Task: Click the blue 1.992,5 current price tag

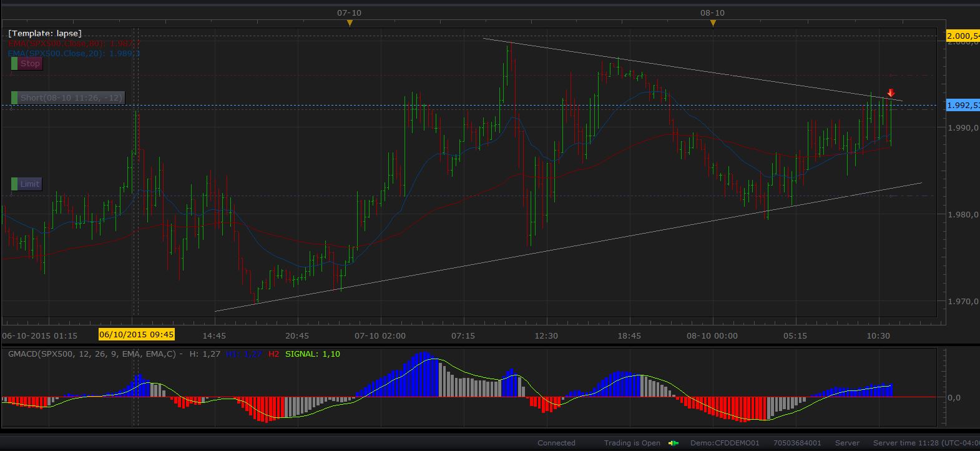Action: click(x=963, y=105)
